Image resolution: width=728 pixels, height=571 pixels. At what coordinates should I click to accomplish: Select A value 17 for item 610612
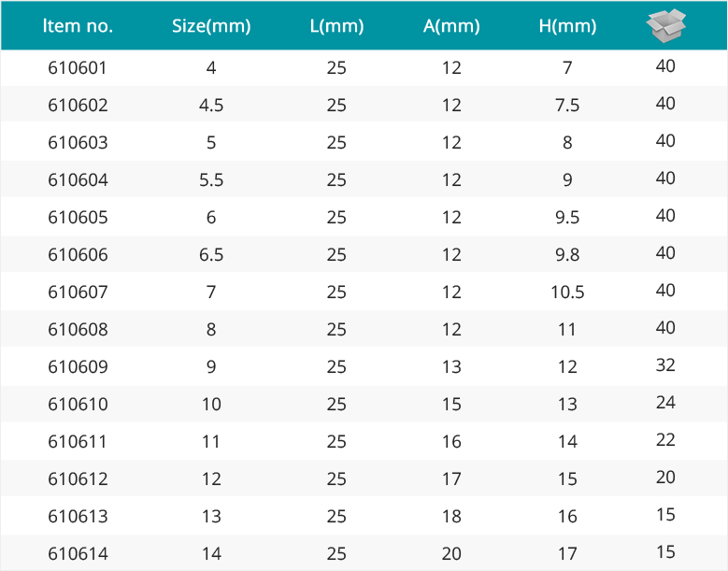[451, 479]
